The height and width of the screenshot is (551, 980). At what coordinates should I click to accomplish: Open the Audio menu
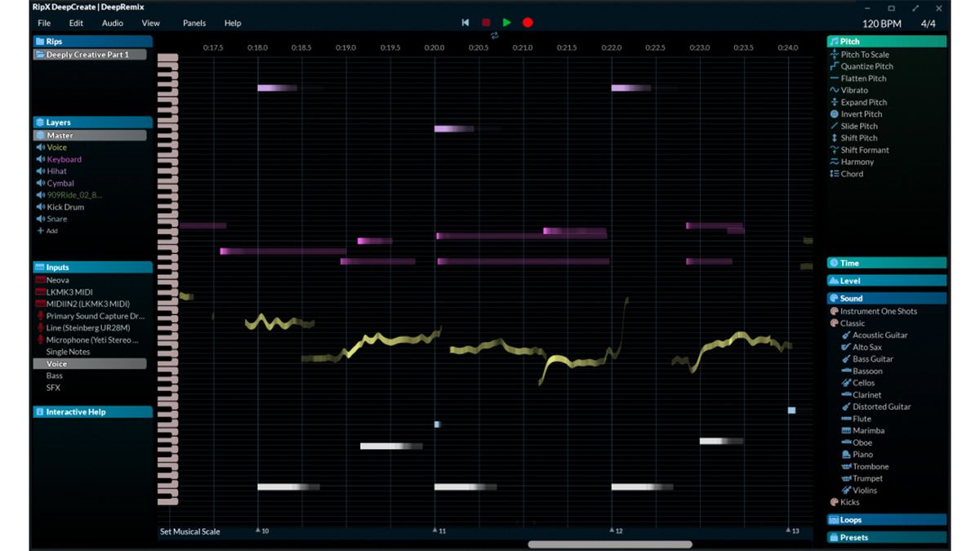[113, 23]
